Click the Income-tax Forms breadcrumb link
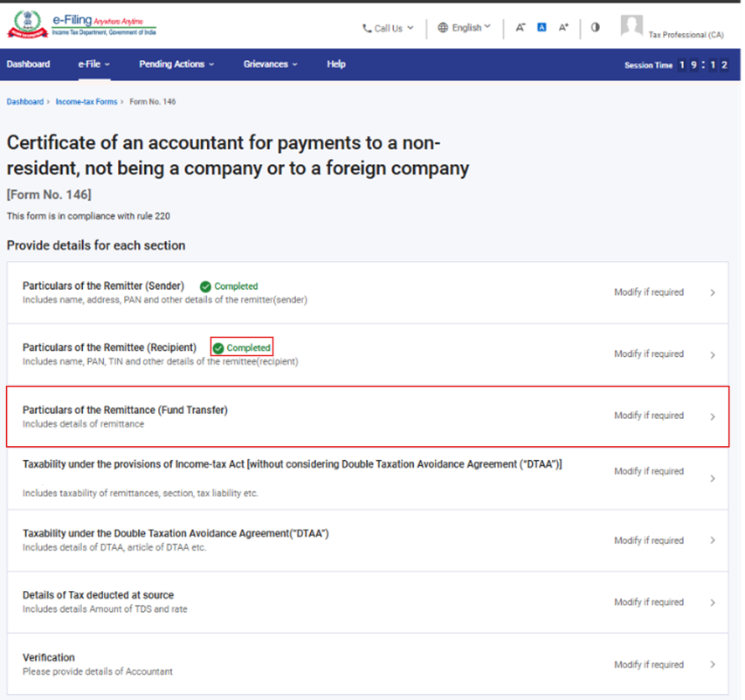Screen dimensions: 745x700 pyautogui.click(x=86, y=101)
